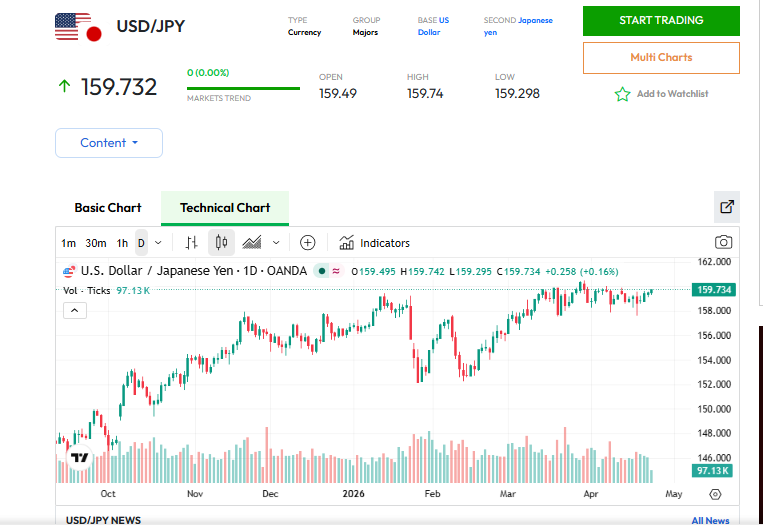Expand the Content dropdown
Screen dimensions: 763x526
(108, 143)
